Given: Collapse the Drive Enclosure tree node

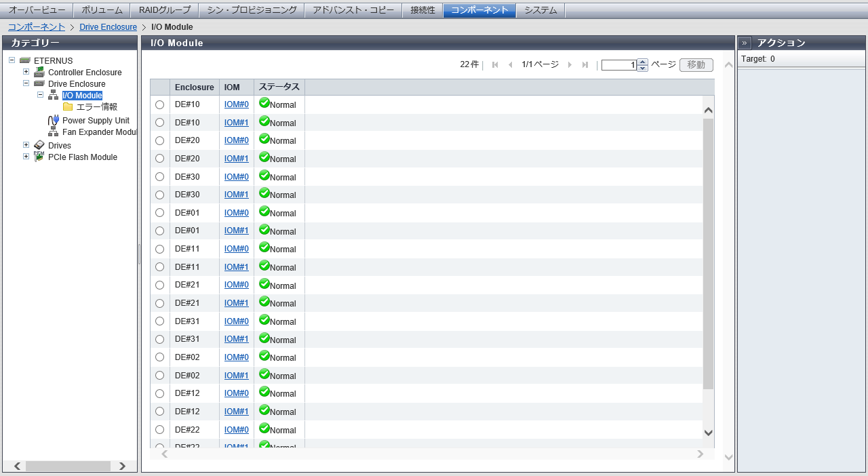Looking at the screenshot, I should pyautogui.click(x=26, y=83).
